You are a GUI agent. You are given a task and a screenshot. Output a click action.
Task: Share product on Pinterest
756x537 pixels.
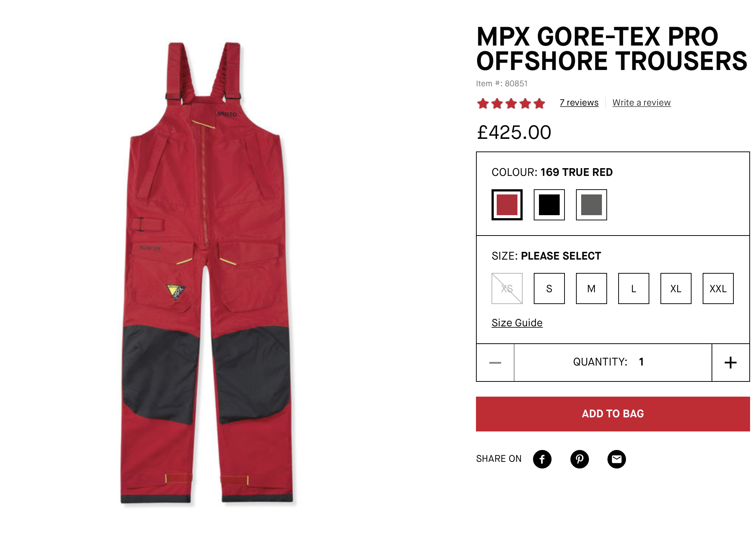(x=579, y=459)
